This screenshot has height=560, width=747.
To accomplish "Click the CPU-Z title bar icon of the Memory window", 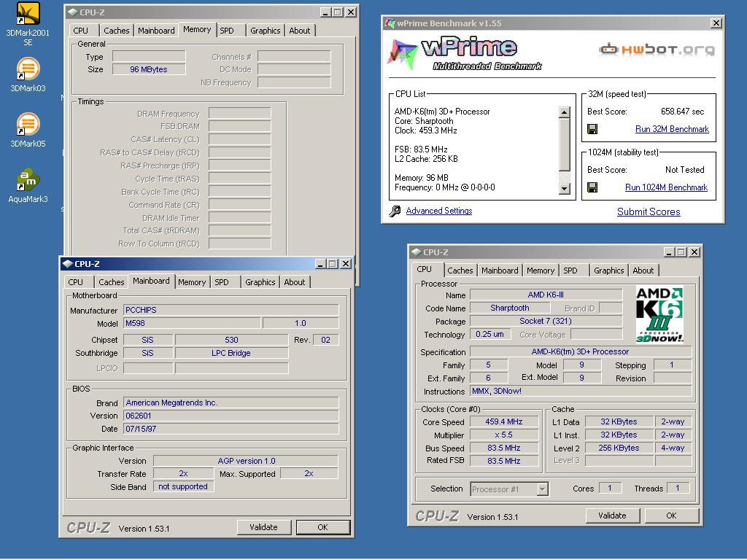I will pos(72,12).
